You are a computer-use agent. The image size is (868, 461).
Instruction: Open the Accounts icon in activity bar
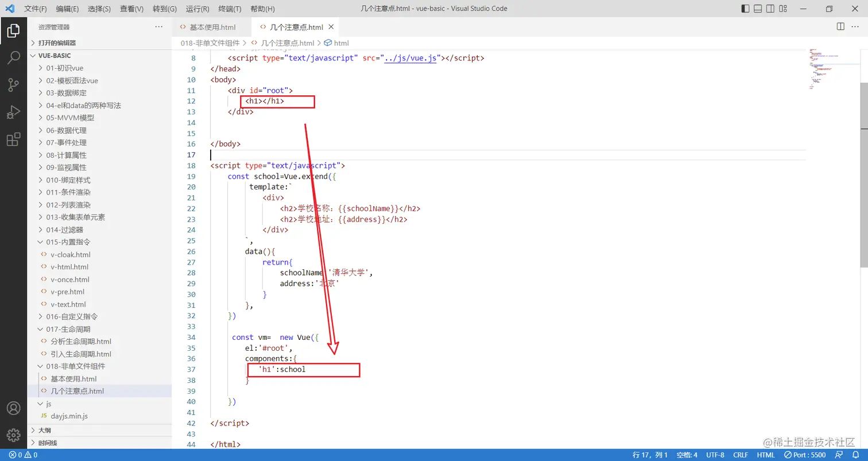[x=13, y=408]
